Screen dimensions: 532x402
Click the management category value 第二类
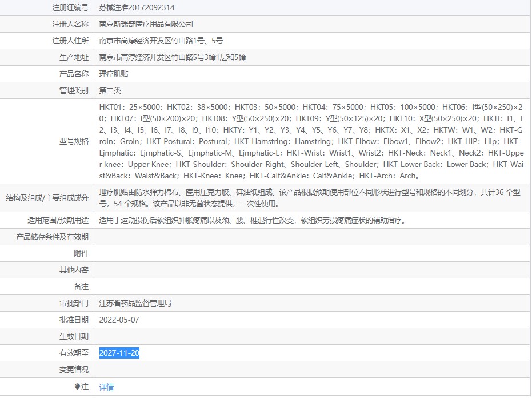pos(110,90)
